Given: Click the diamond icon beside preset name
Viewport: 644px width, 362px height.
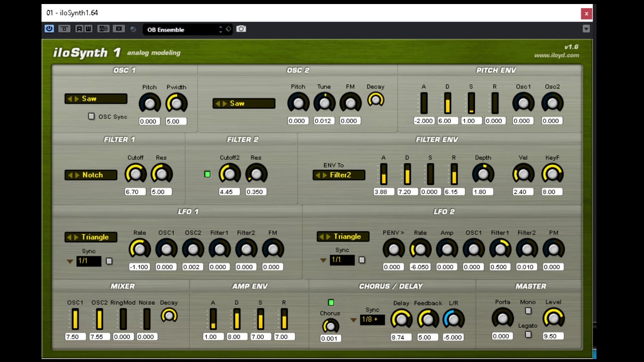Looking at the screenshot, I should coord(228,29).
